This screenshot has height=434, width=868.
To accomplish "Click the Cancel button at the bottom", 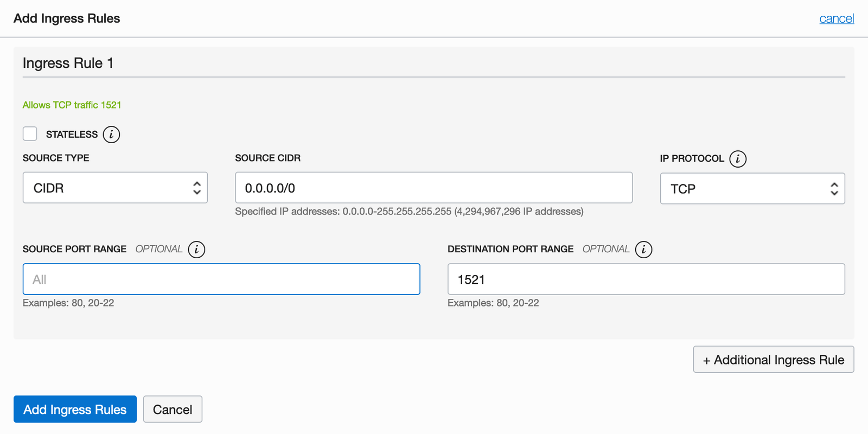I will [173, 410].
